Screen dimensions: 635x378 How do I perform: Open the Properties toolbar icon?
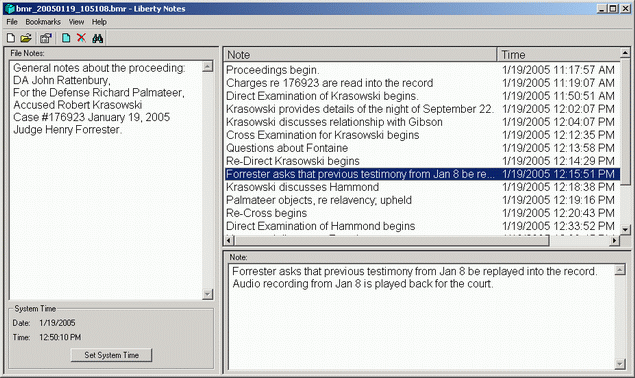(x=45, y=38)
